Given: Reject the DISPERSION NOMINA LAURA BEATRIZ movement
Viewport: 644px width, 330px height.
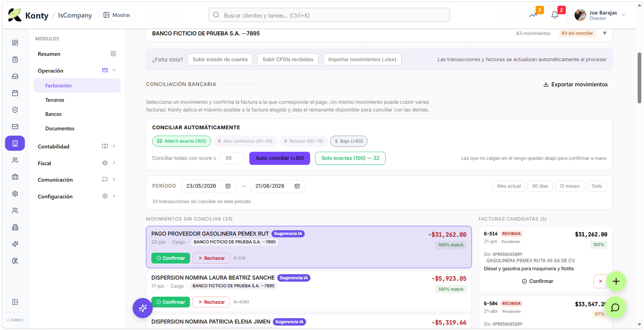Looking at the screenshot, I should click(211, 302).
